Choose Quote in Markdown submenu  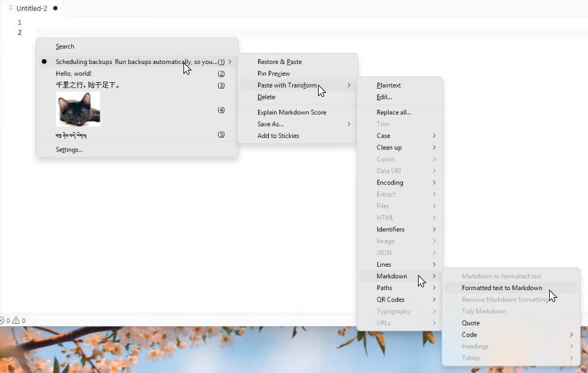(x=511, y=323)
